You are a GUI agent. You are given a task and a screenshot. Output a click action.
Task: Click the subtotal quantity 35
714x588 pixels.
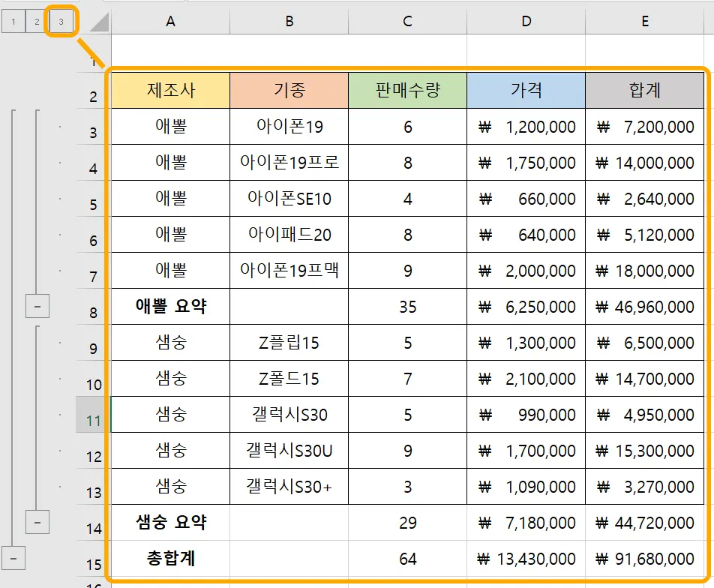[407, 307]
